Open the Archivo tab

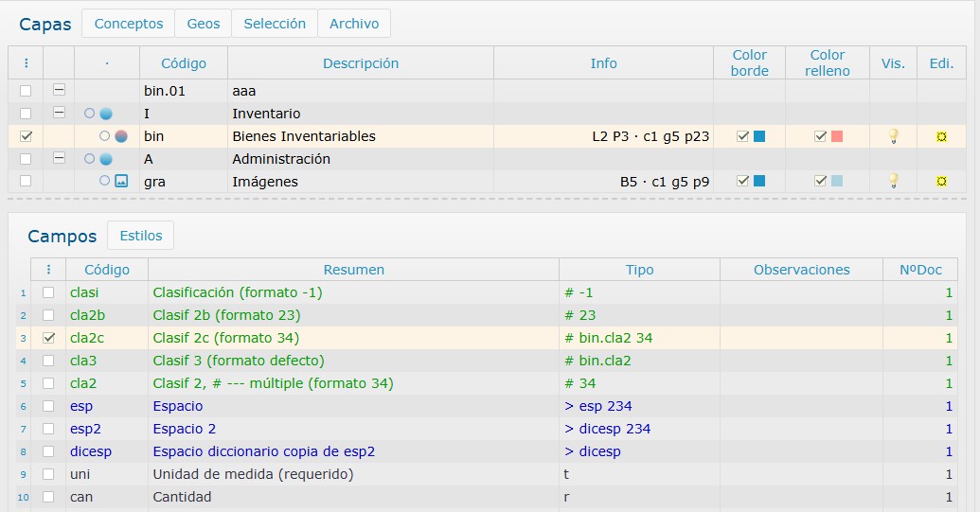pyautogui.click(x=354, y=24)
